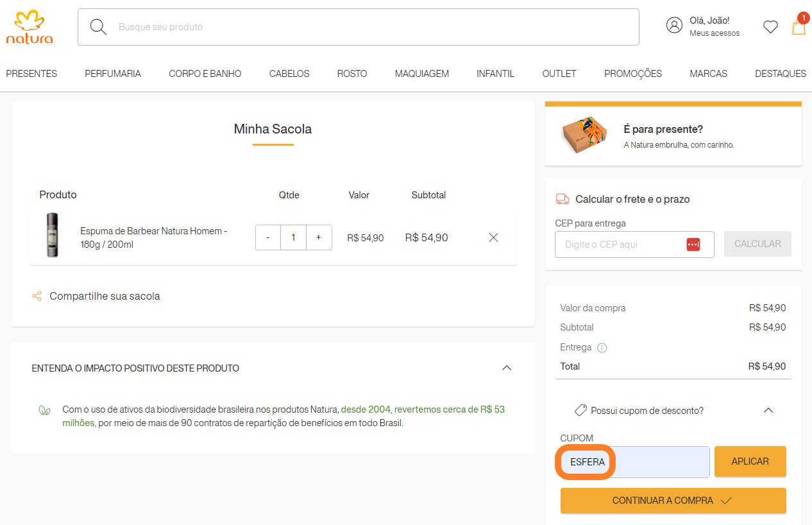Open the Destaques menu

[781, 74]
